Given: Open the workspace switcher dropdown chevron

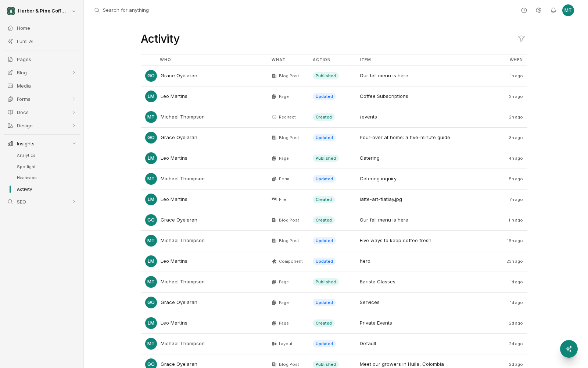Looking at the screenshot, I should (x=74, y=11).
